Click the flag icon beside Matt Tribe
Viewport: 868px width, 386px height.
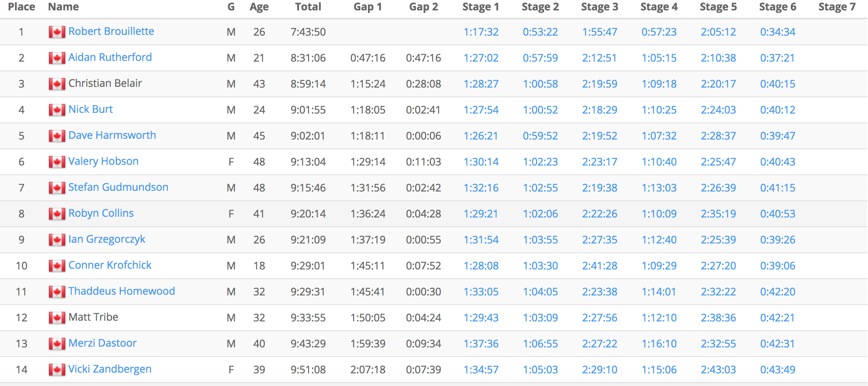pyautogui.click(x=57, y=318)
